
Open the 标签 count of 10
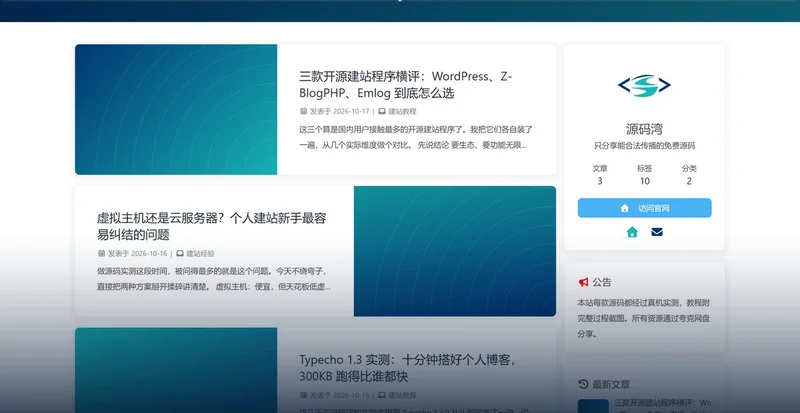coord(644,175)
